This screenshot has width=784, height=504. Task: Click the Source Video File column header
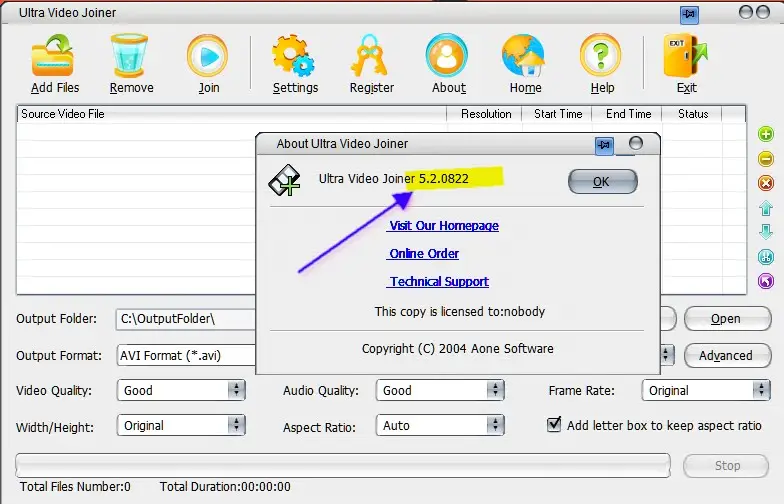click(232, 114)
